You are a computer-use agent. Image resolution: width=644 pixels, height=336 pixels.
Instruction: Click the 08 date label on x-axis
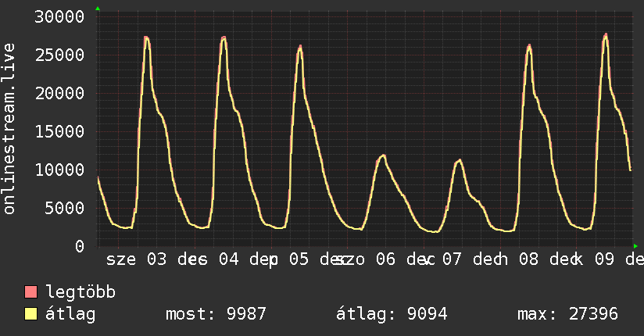click(528, 259)
